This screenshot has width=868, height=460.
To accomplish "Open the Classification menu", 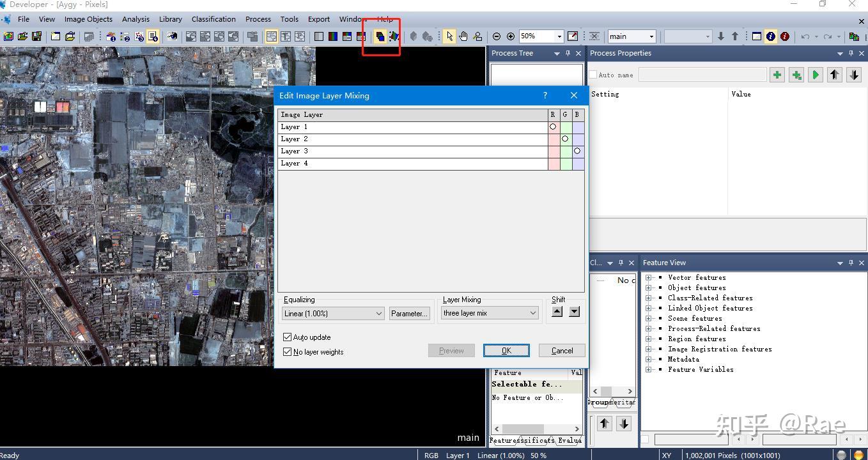I will point(213,19).
